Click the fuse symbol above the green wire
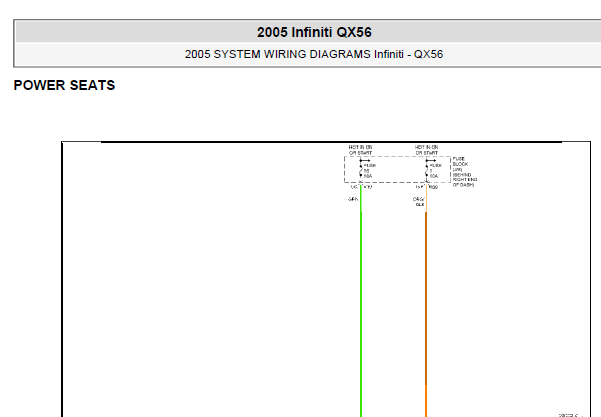The width and height of the screenshot is (601, 417). coord(361,171)
